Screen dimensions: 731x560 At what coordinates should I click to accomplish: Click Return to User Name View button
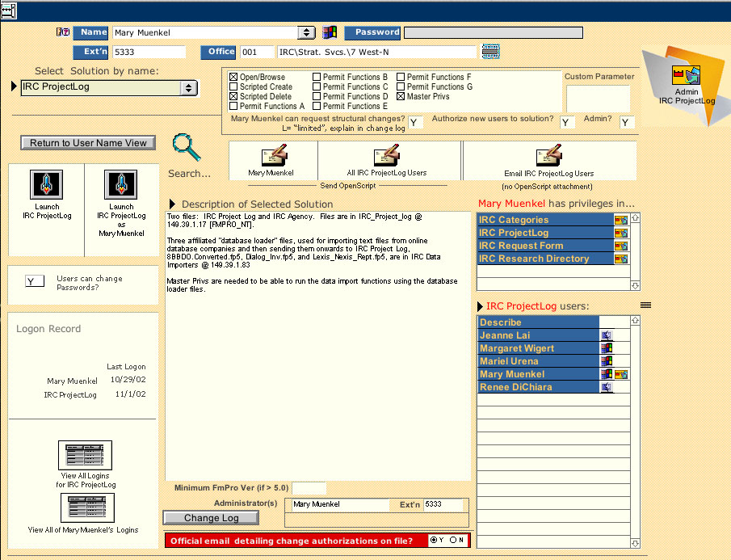pyautogui.click(x=88, y=143)
